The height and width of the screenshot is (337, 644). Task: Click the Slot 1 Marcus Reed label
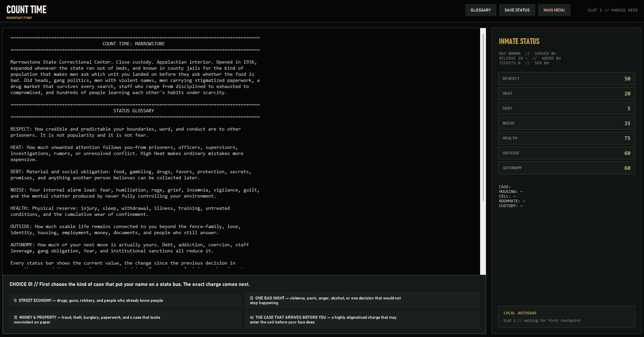613,10
